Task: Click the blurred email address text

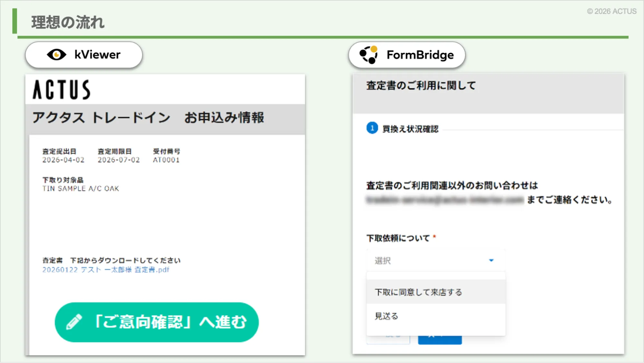Action: point(445,200)
